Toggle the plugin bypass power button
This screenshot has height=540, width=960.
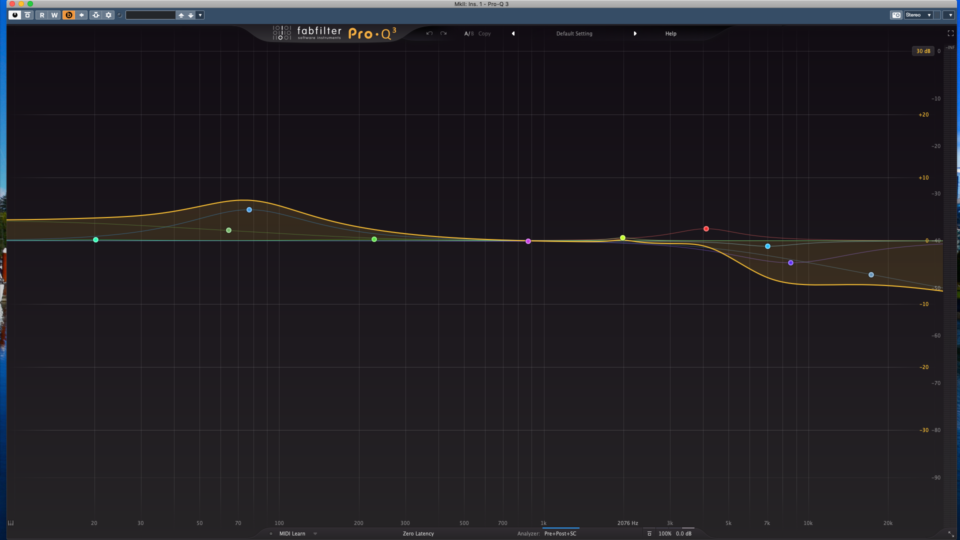click(14, 15)
